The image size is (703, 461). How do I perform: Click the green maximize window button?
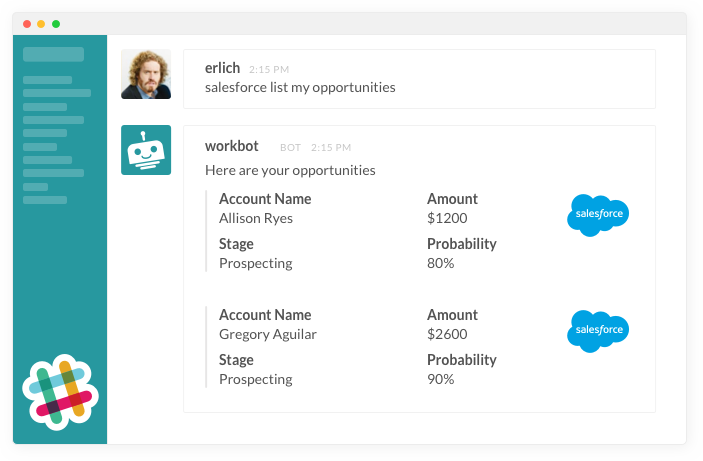(56, 24)
